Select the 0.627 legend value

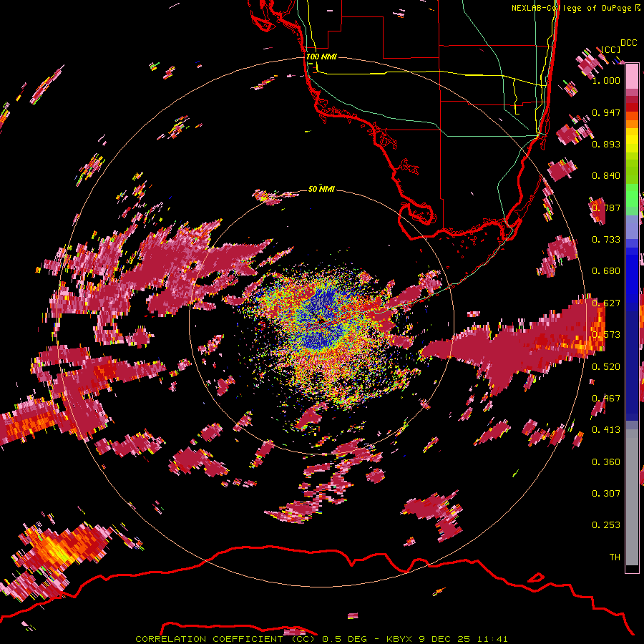tap(606, 303)
